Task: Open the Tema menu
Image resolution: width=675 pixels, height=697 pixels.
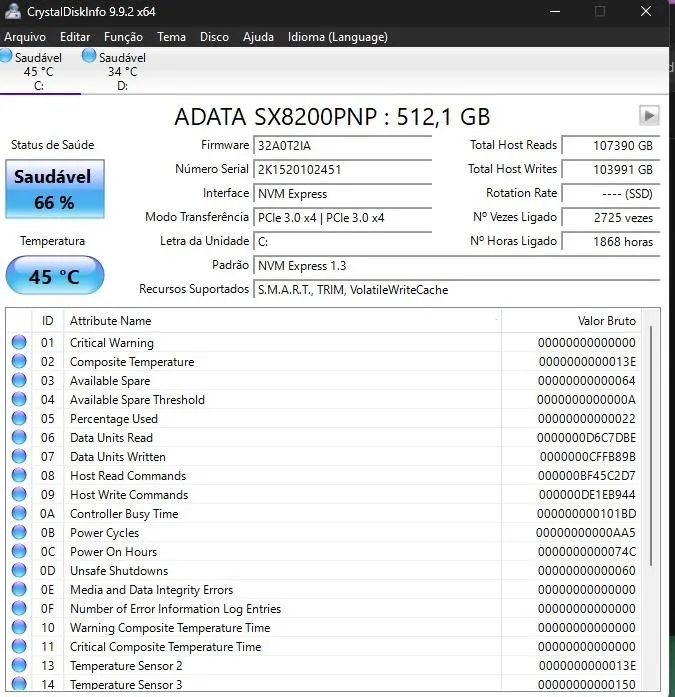Action: pos(171,37)
